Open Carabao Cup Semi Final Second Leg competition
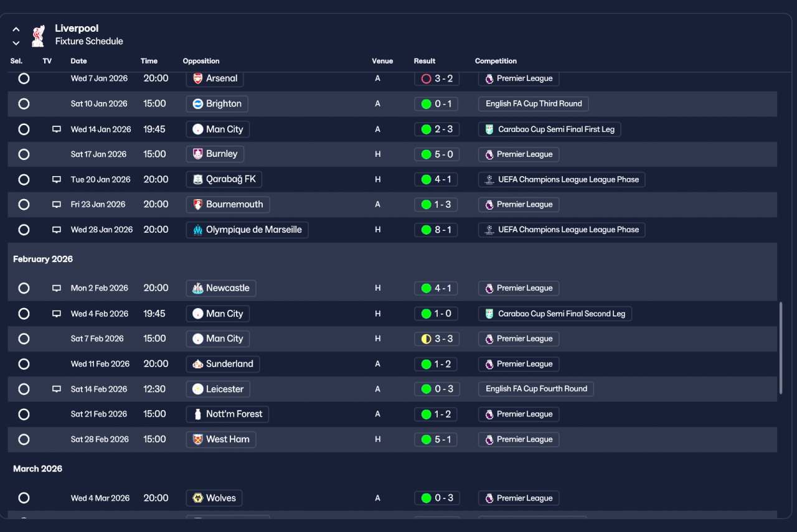The width and height of the screenshot is (797, 532). tap(555, 314)
